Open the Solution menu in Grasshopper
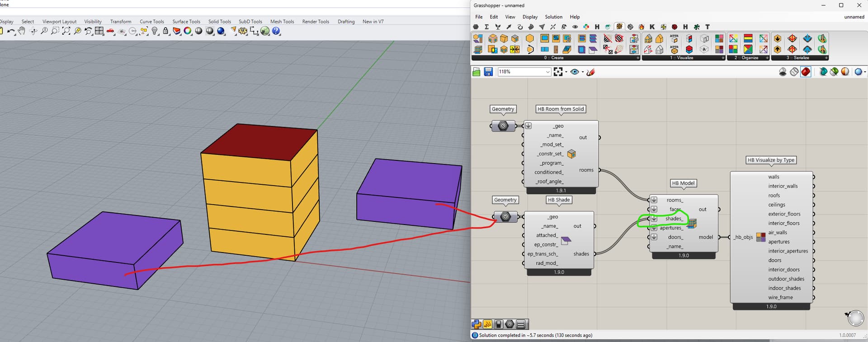This screenshot has height=342, width=868. click(x=553, y=17)
